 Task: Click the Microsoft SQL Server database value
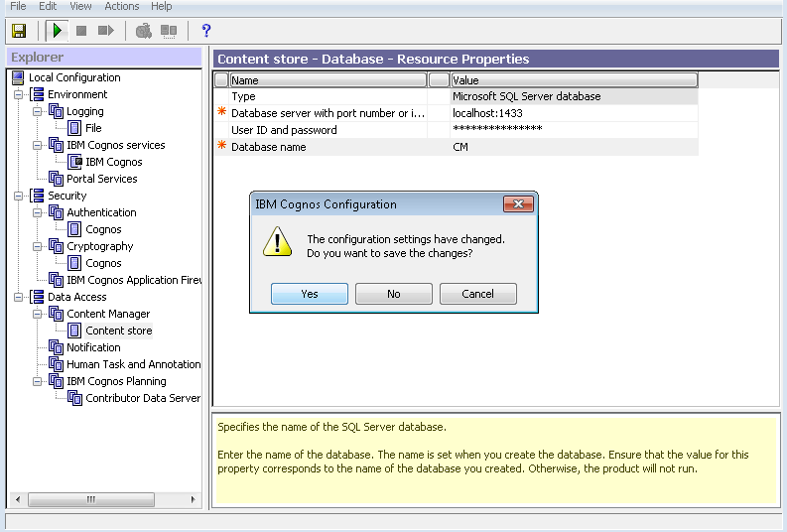coord(574,96)
